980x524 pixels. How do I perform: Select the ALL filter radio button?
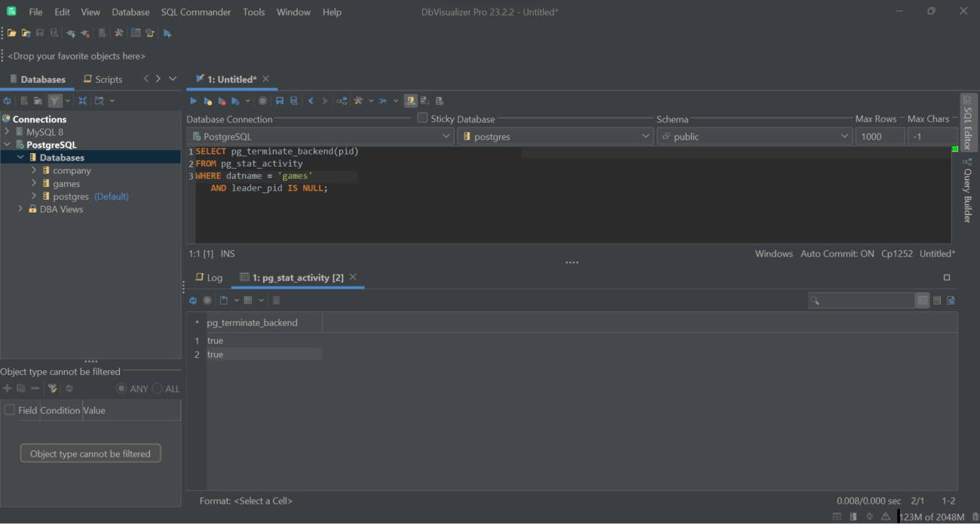tap(157, 388)
